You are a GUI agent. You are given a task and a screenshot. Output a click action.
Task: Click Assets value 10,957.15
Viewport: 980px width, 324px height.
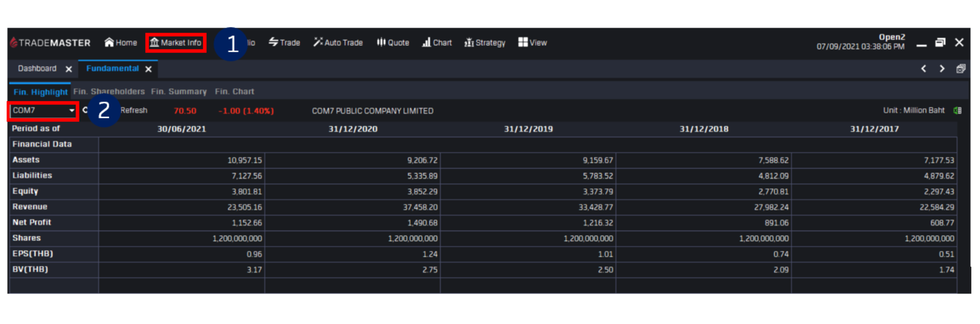244,160
